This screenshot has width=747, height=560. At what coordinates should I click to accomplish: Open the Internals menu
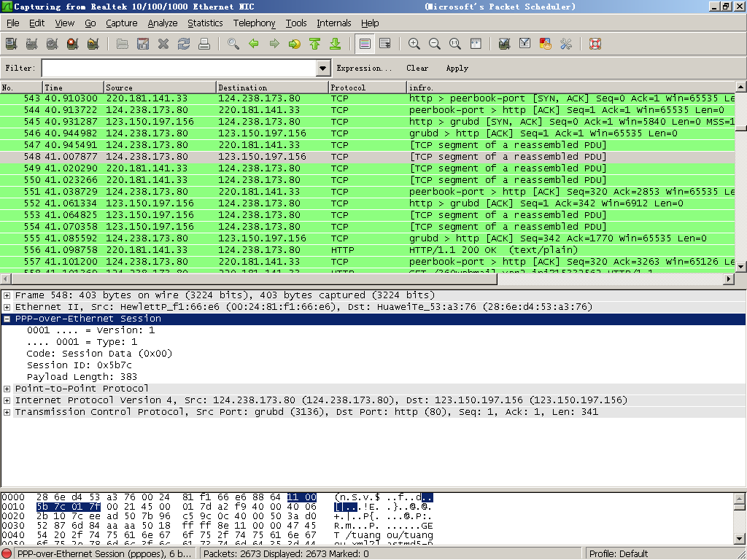coord(334,23)
